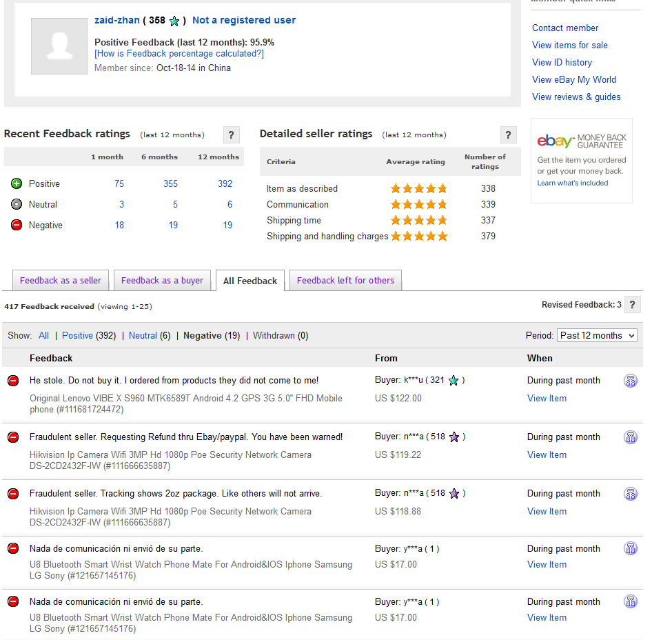672x640 pixels.
Task: Click the 1 month Positive count 75
Action: [x=119, y=183]
